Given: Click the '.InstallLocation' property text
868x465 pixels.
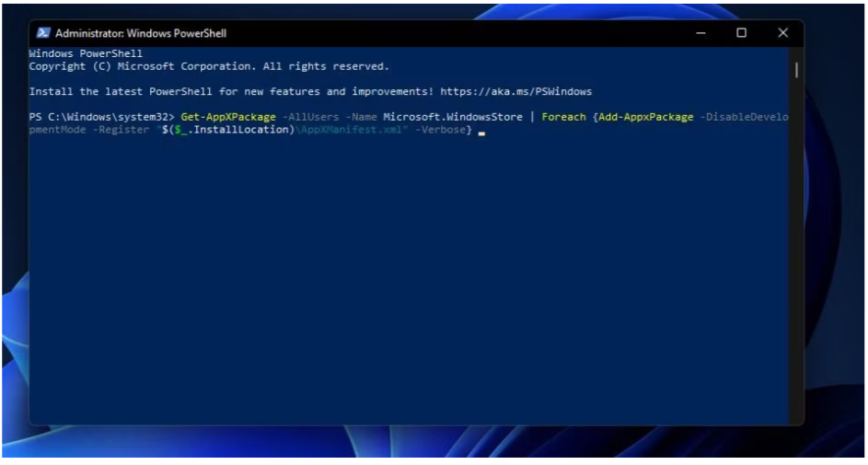Looking at the screenshot, I should coord(238,130).
